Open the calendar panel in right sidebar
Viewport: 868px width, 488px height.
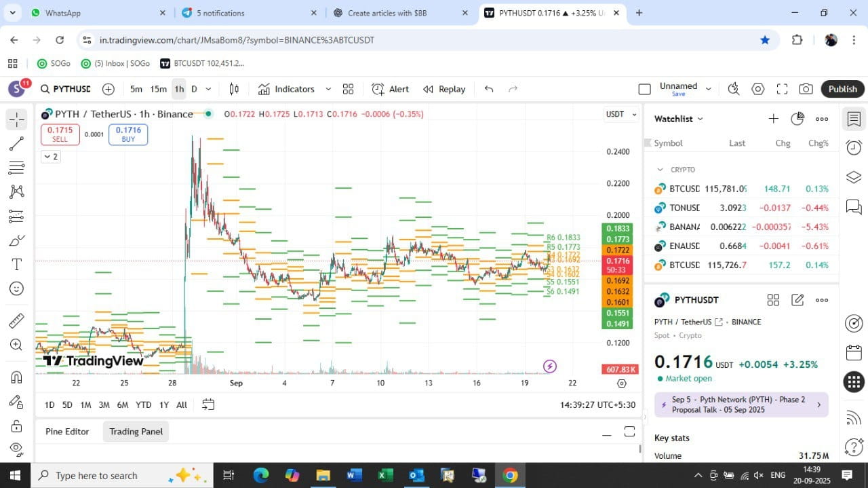click(x=854, y=353)
